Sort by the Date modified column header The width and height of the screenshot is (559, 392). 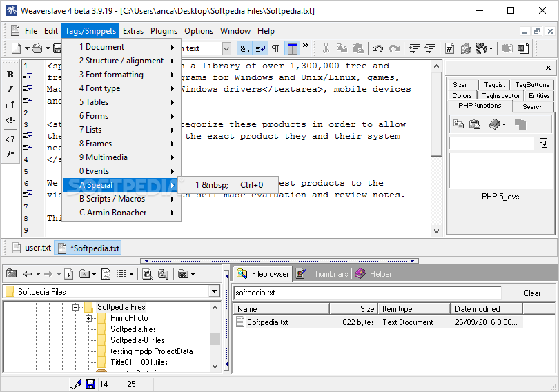click(487, 309)
